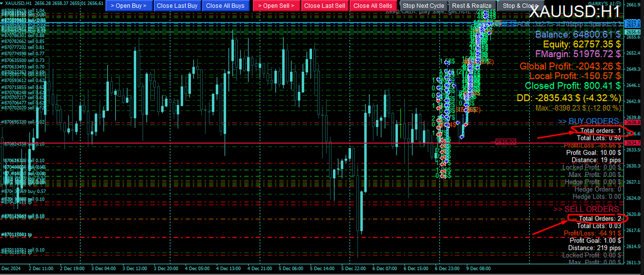Click the 'Hedge Orders: 0' line

(x=598, y=189)
